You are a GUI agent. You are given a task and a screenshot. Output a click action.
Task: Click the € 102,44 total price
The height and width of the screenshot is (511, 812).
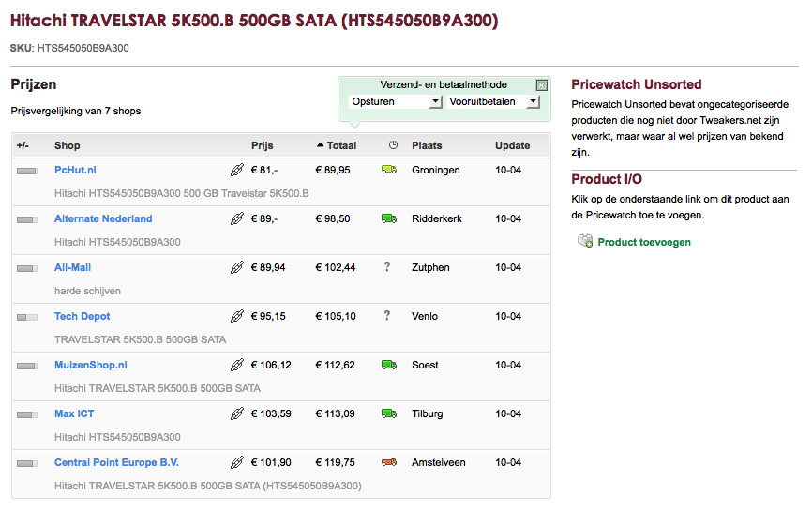(336, 267)
